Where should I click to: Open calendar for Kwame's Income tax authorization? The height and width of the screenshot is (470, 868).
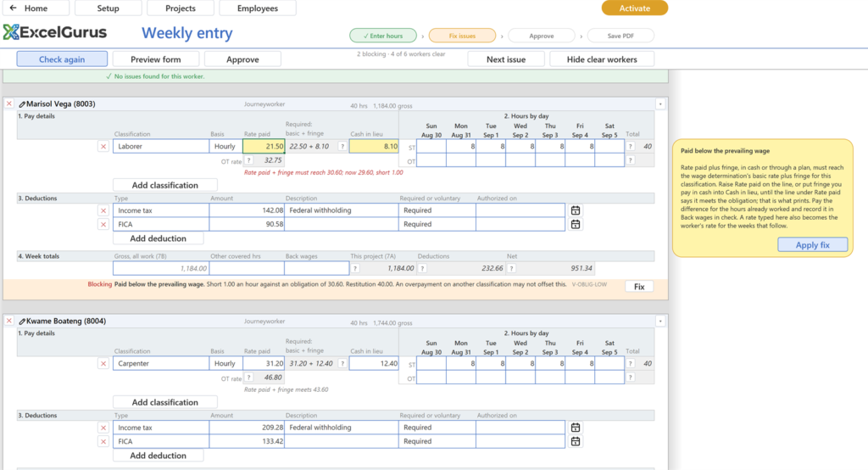[x=576, y=428]
